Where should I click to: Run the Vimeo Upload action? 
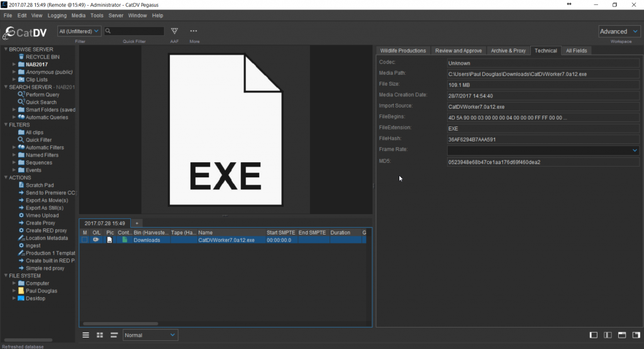[42, 216]
